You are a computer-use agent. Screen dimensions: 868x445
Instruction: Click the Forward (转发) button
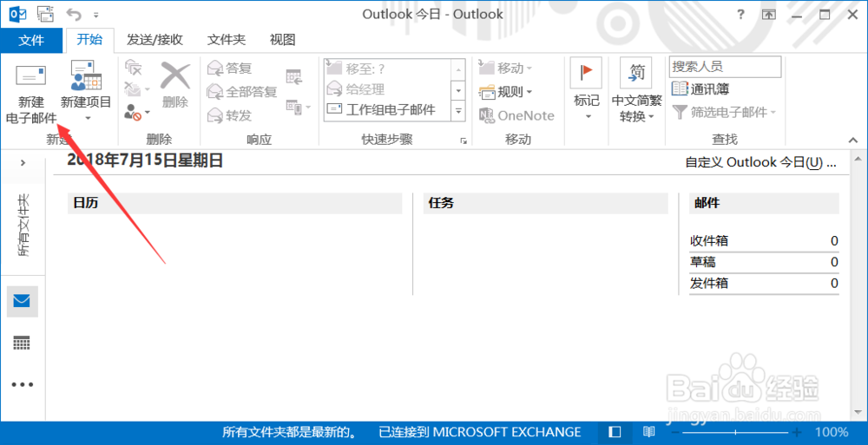click(229, 115)
